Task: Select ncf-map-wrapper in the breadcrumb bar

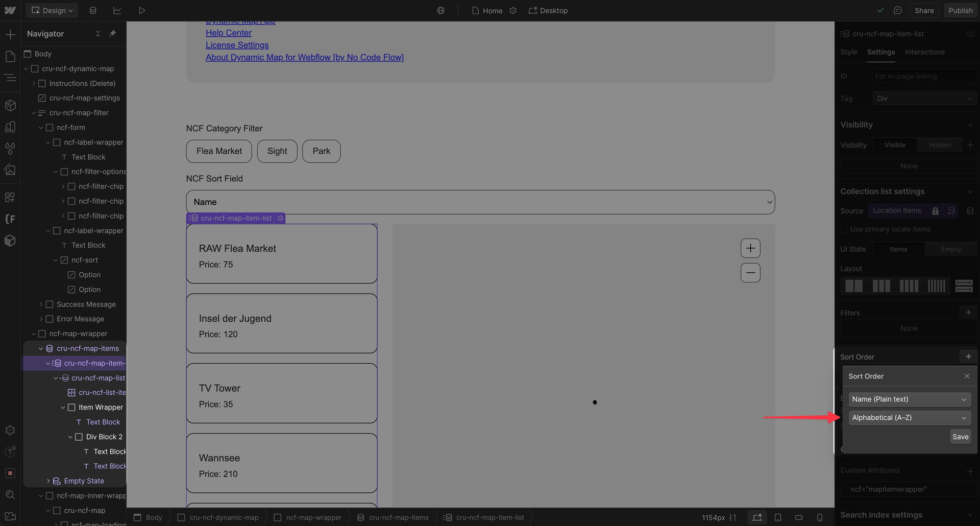Action: [308, 517]
